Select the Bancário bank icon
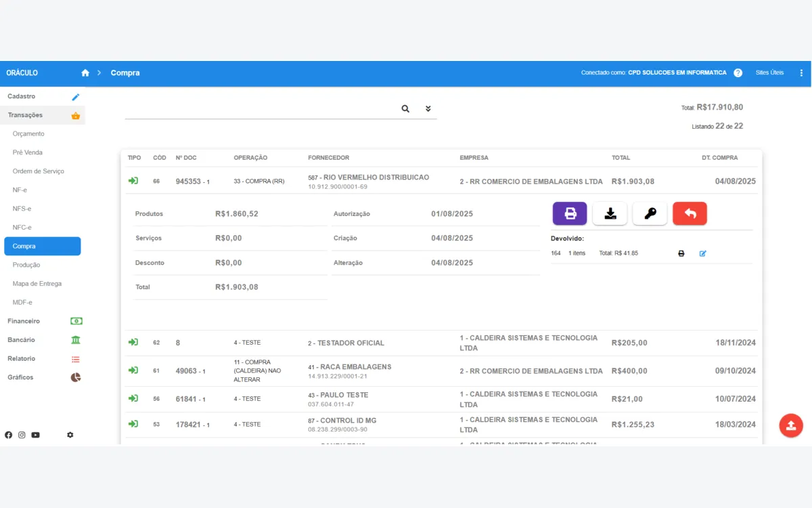 tap(76, 339)
